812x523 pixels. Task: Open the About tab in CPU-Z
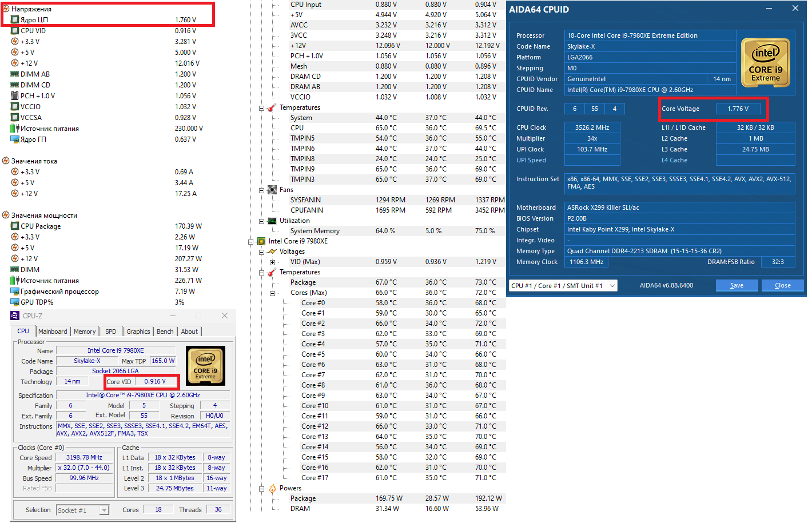189,332
